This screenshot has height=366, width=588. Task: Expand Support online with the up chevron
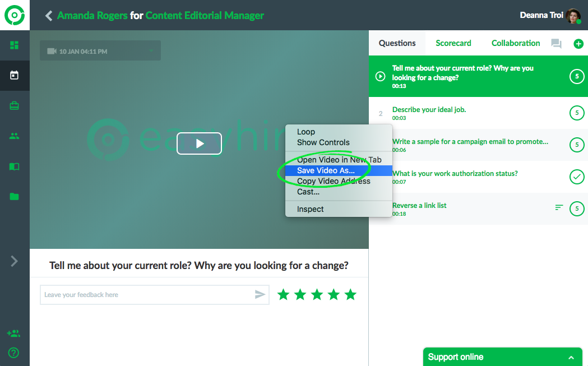click(571, 358)
